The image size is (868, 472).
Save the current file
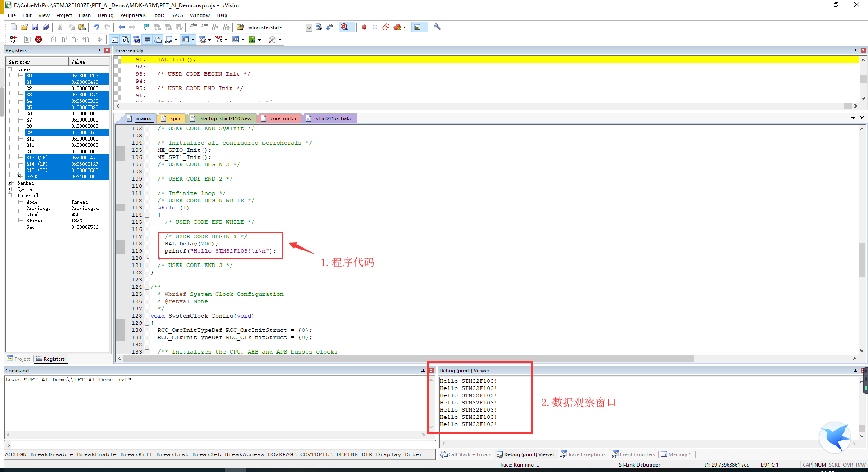35,27
